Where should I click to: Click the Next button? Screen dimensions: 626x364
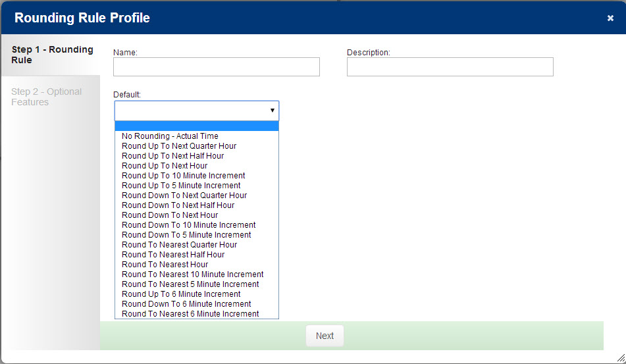[325, 336]
